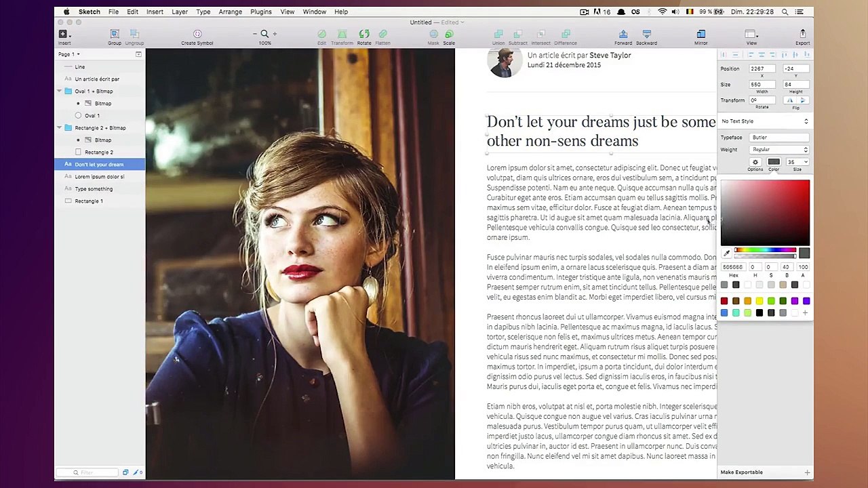The image size is (868, 488).
Task: Move layer Backward
Action: [646, 34]
